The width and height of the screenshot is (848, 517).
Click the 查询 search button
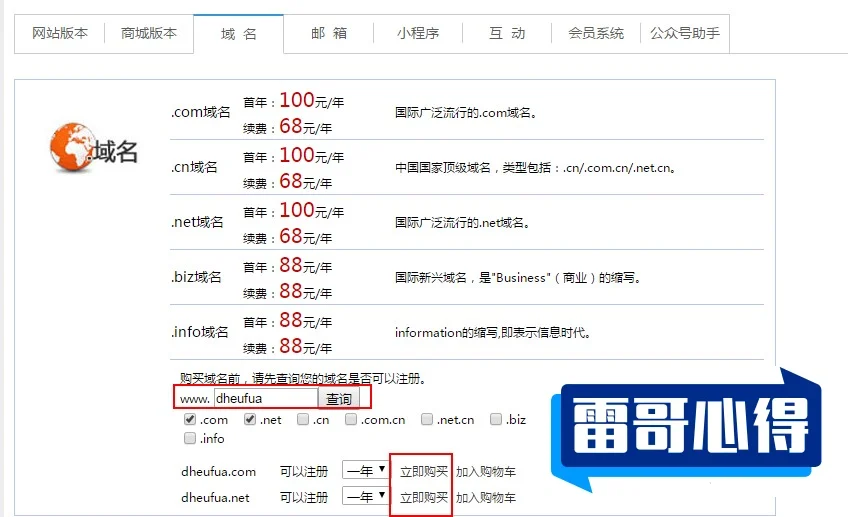point(339,399)
